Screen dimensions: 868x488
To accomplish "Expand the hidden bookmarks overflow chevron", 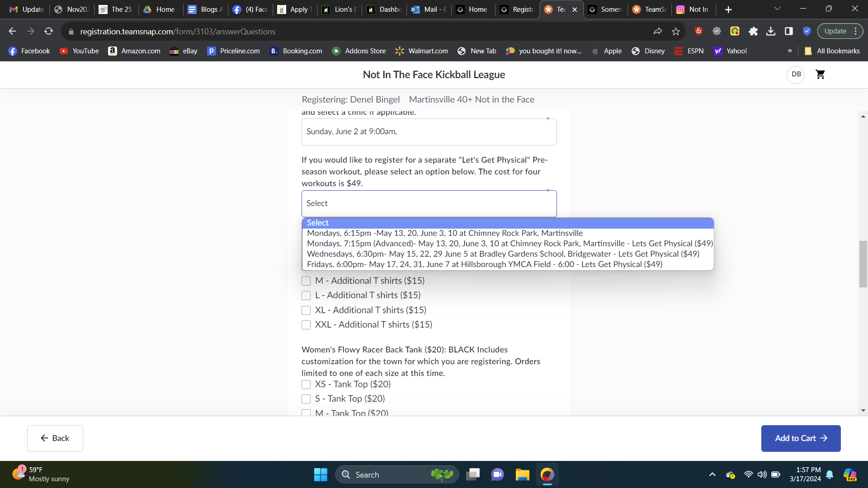I will click(790, 51).
